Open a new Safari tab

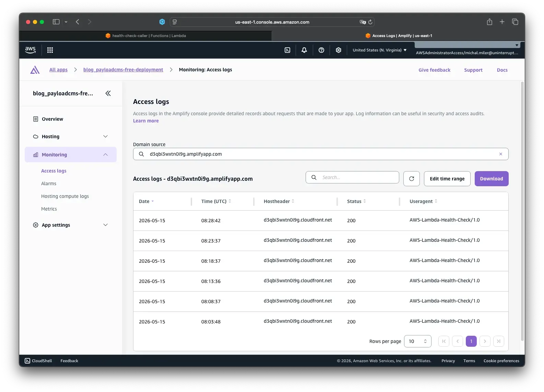point(502,22)
